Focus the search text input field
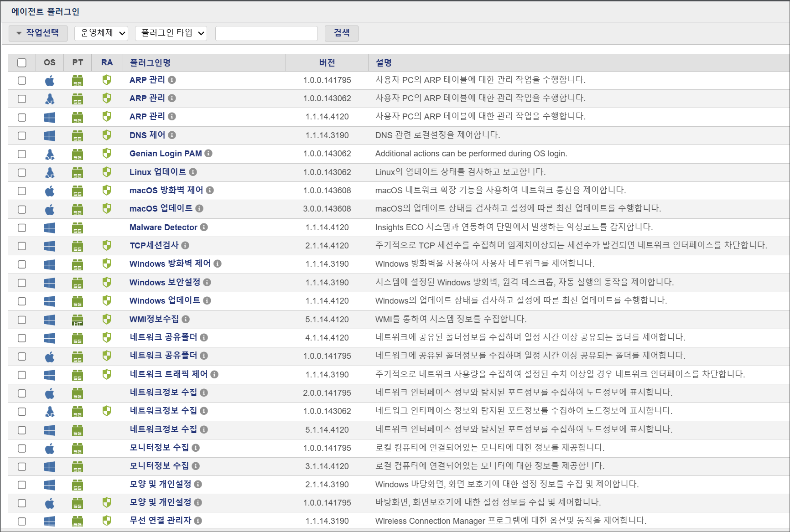The height and width of the screenshot is (532, 790). 266,33
